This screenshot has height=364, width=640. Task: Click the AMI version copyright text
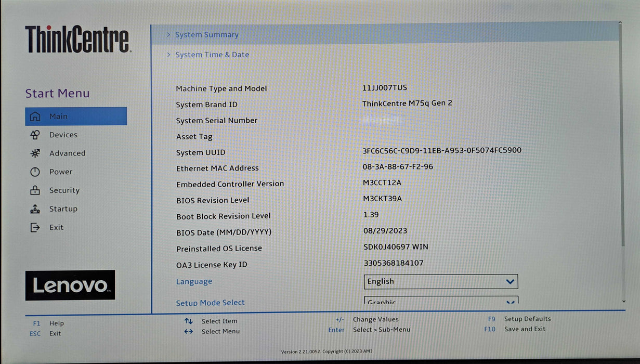[326, 352]
